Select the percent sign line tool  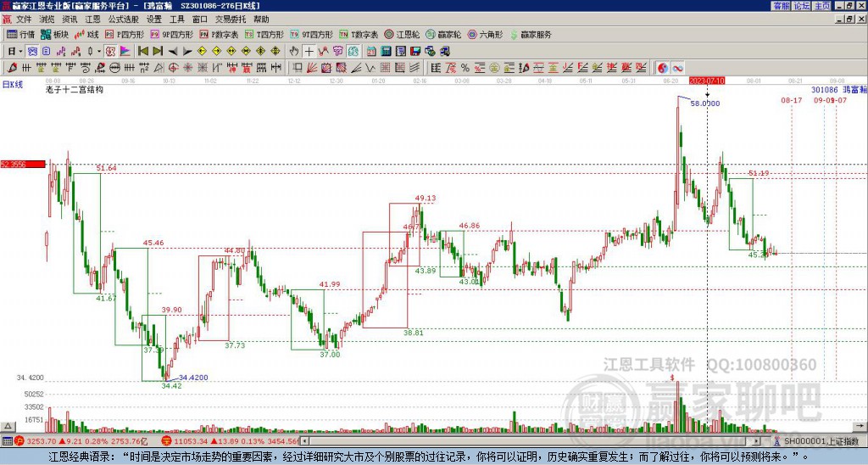coord(465,68)
